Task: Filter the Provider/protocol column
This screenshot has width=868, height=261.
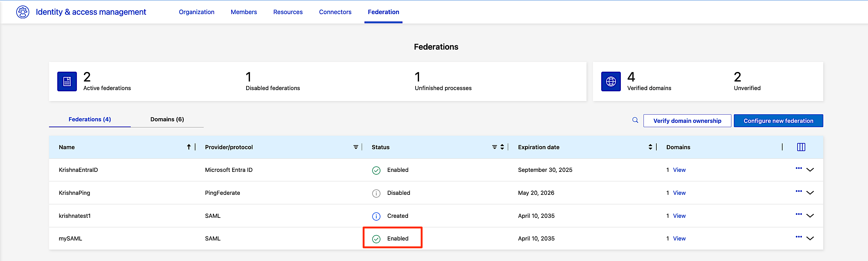Action: 356,147
